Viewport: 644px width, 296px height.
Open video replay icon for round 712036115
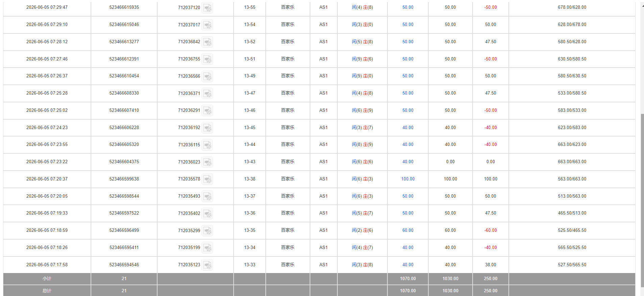click(207, 145)
